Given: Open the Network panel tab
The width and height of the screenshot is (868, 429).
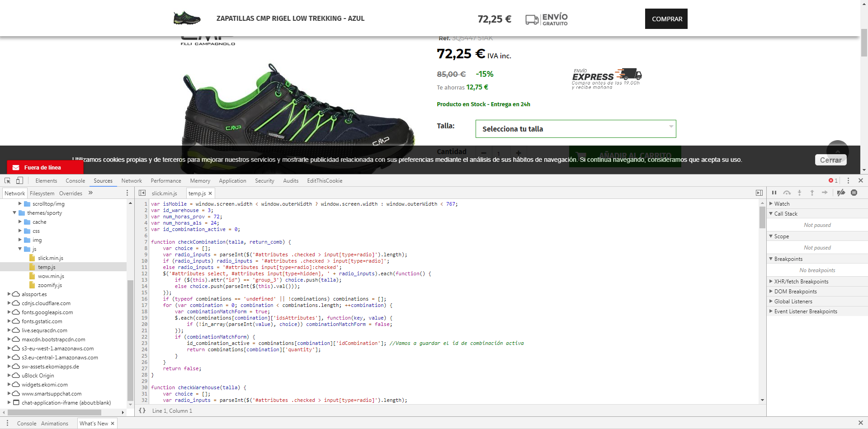Looking at the screenshot, I should click(x=132, y=181).
